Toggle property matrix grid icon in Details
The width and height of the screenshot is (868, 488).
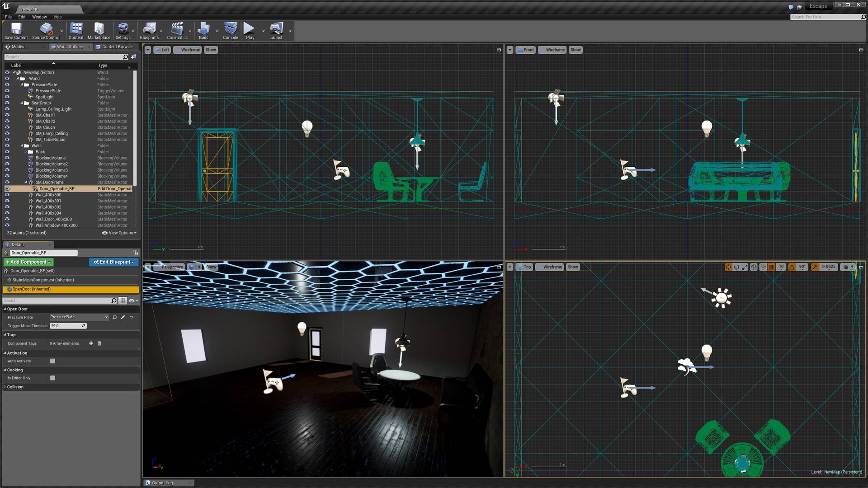(123, 300)
